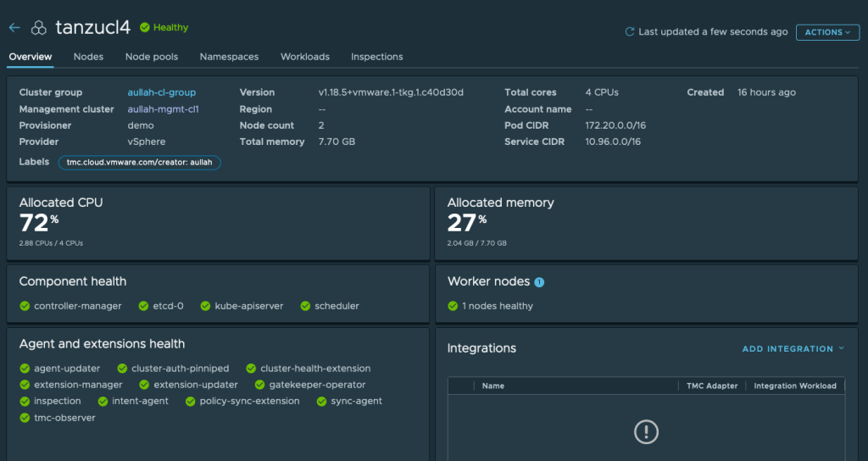Sort by the Name column header
This screenshot has width=868, height=461.
(493, 386)
